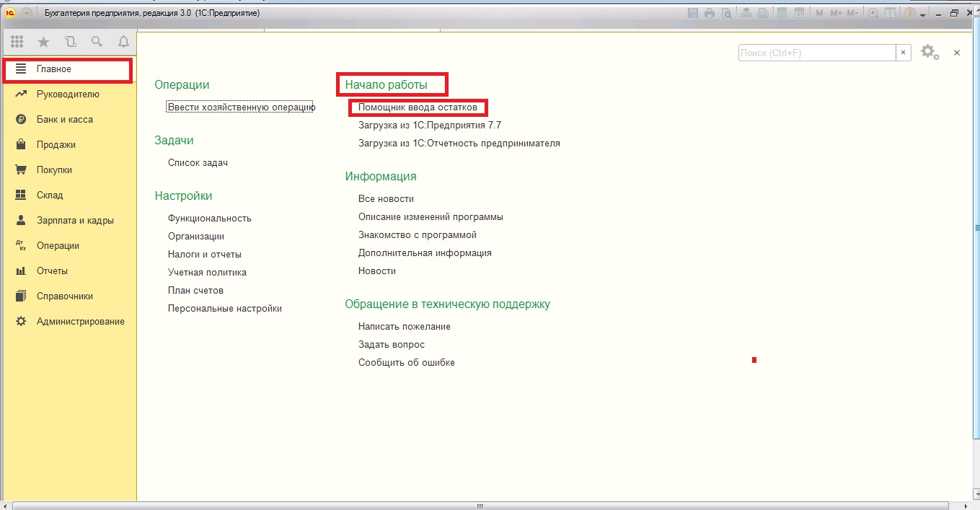This screenshot has width=980, height=510.
Task: Open Favorites via the star icon
Action: pyautogui.click(x=43, y=42)
